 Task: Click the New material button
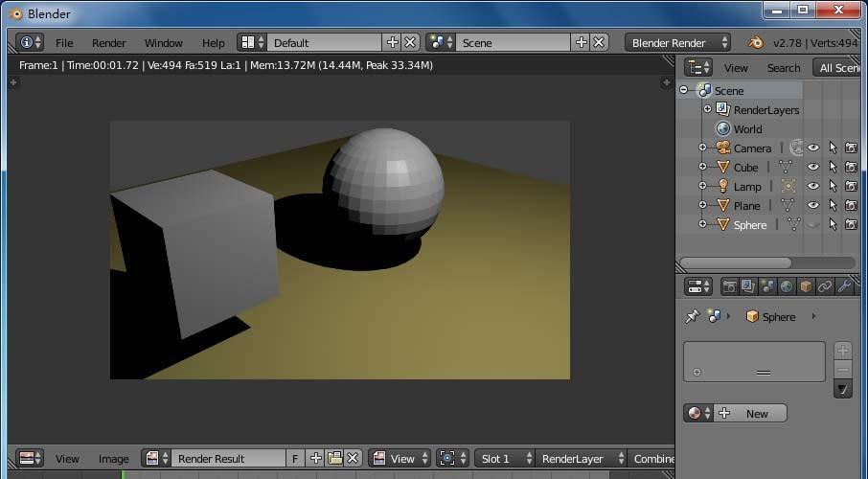(x=750, y=413)
